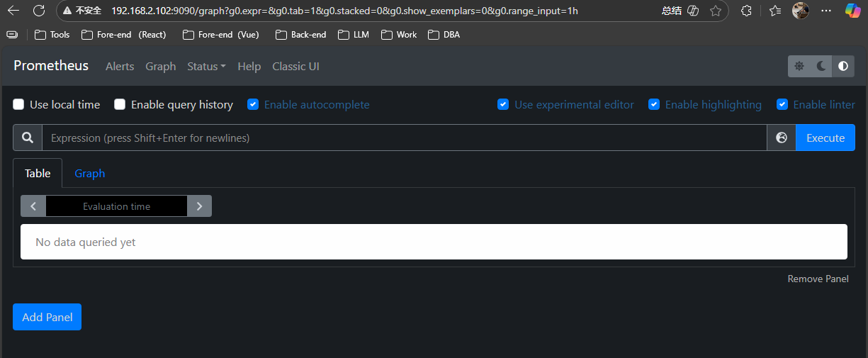Bookmark this page with the star icon
This screenshot has width=868, height=358.
[716, 11]
